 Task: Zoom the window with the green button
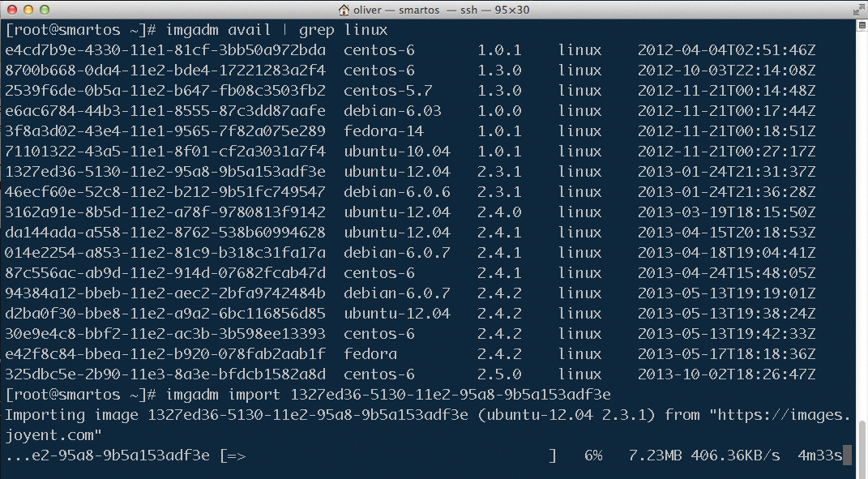[x=42, y=10]
